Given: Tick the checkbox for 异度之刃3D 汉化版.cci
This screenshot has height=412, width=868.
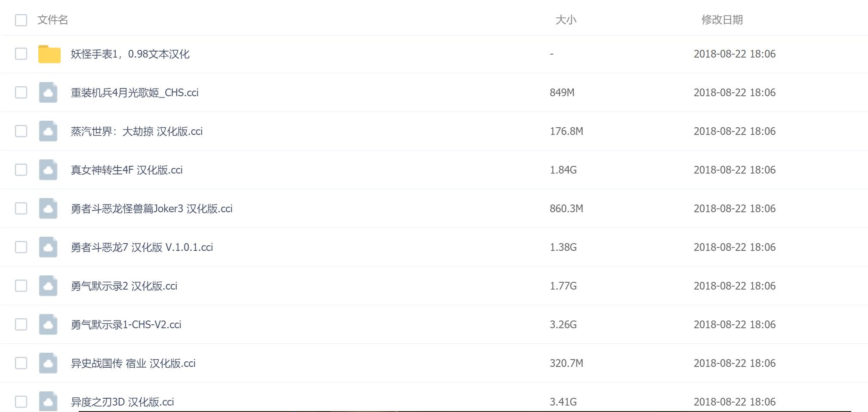Looking at the screenshot, I should pos(21,402).
